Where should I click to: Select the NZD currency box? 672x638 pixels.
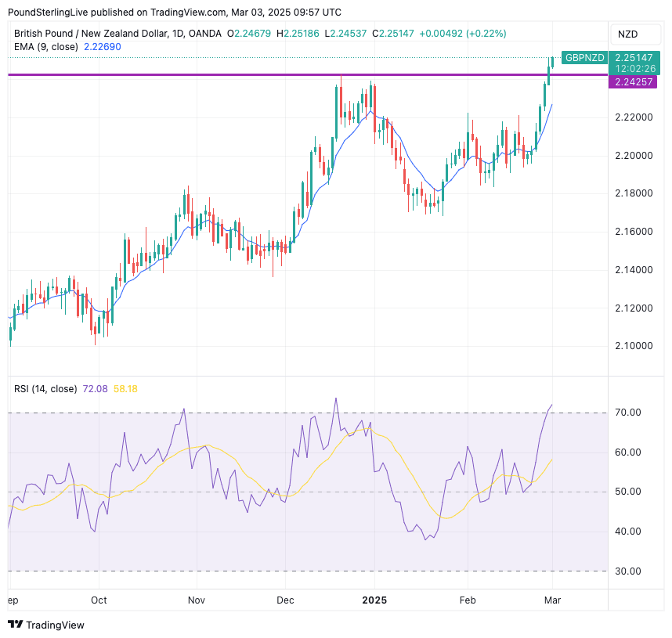(x=628, y=34)
